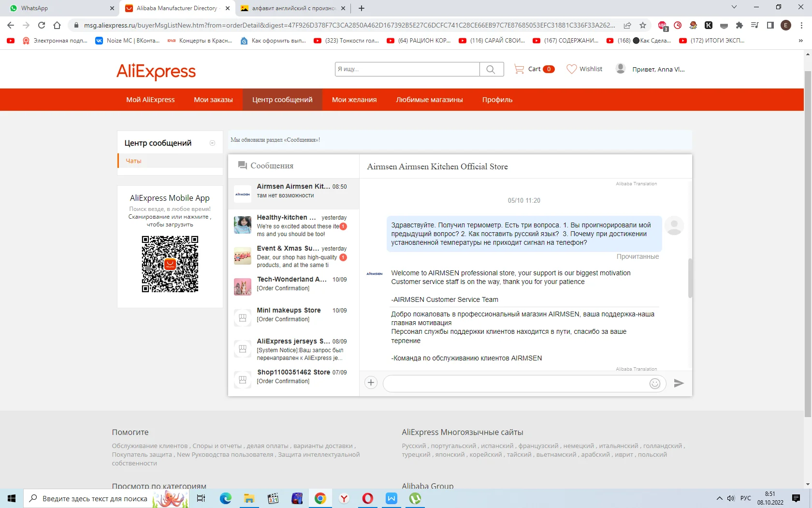812x508 pixels.
Task: Open the Электронная подп... bookmark
Action: tap(55, 41)
